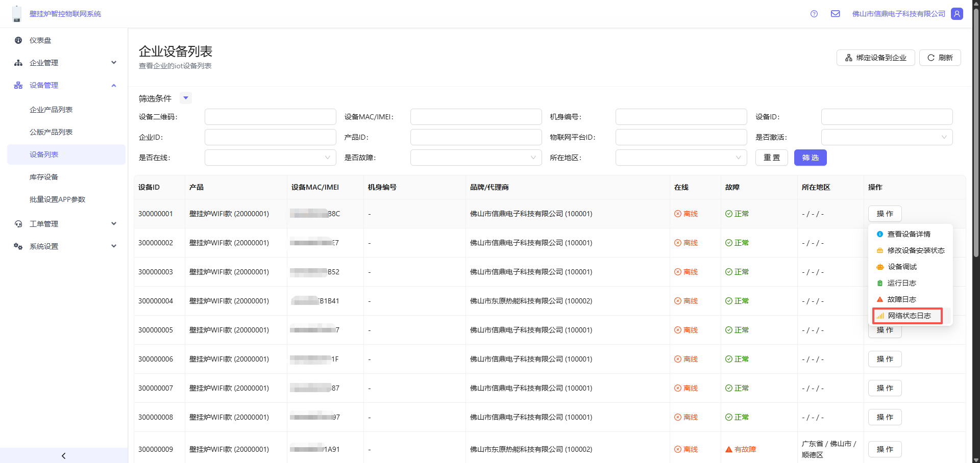Expand the 是否故障 combo box
The width and height of the screenshot is (980, 463).
476,158
